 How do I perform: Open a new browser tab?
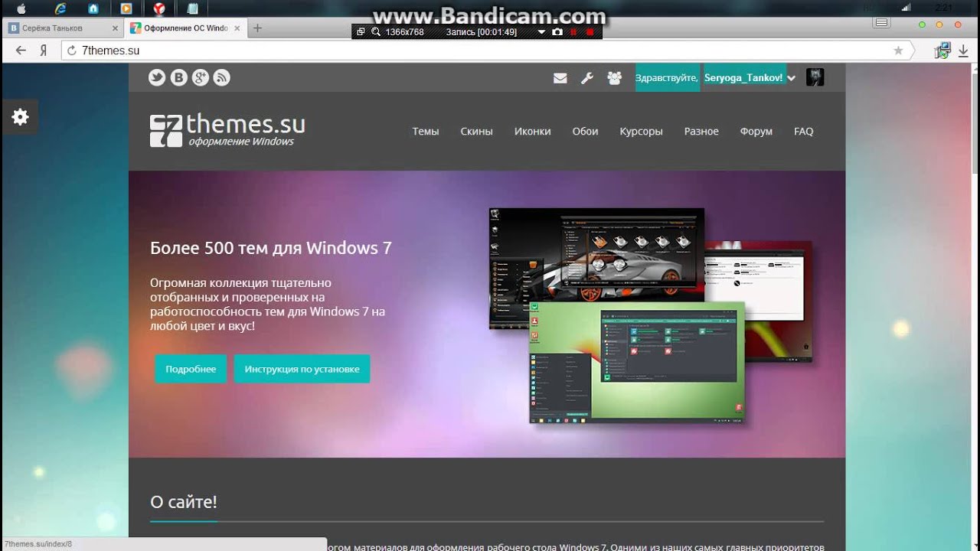(x=257, y=28)
